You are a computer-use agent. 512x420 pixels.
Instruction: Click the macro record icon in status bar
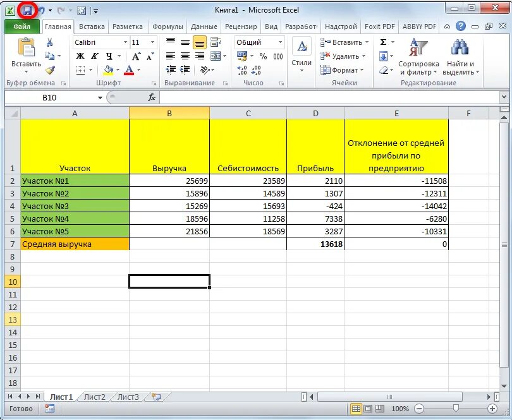50,408
